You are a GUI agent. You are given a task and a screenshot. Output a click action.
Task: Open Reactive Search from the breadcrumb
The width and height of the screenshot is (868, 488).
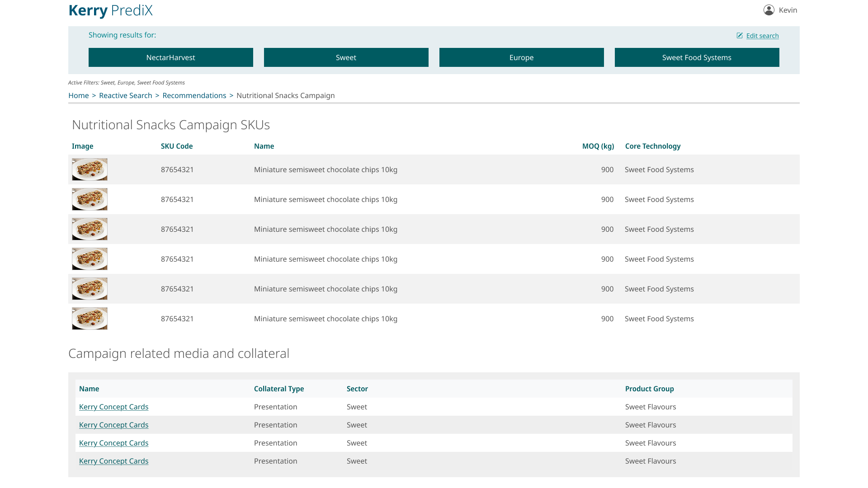pos(125,95)
